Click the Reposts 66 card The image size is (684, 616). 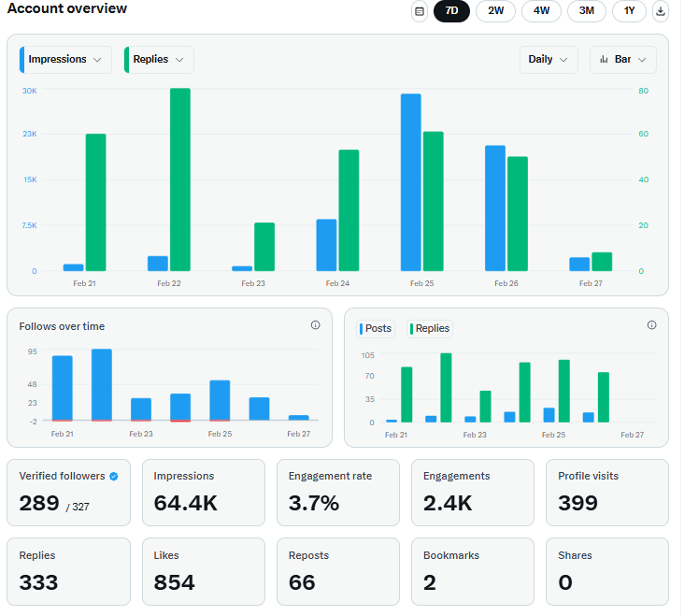coord(338,571)
